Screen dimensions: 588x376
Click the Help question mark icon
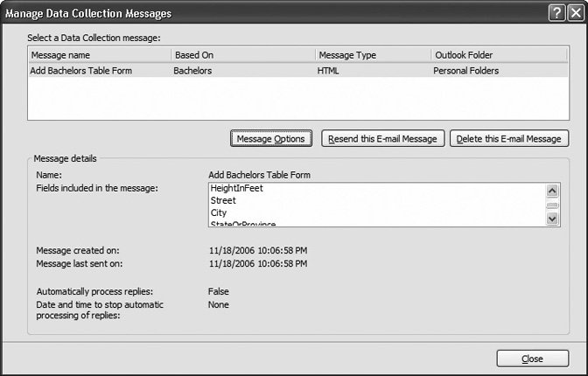tap(556, 13)
